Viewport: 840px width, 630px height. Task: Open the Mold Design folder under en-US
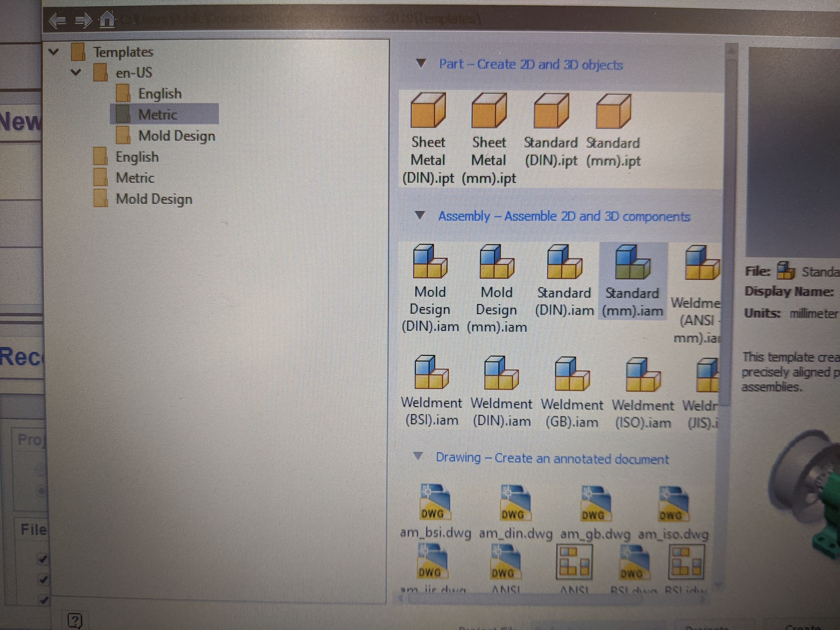point(177,136)
